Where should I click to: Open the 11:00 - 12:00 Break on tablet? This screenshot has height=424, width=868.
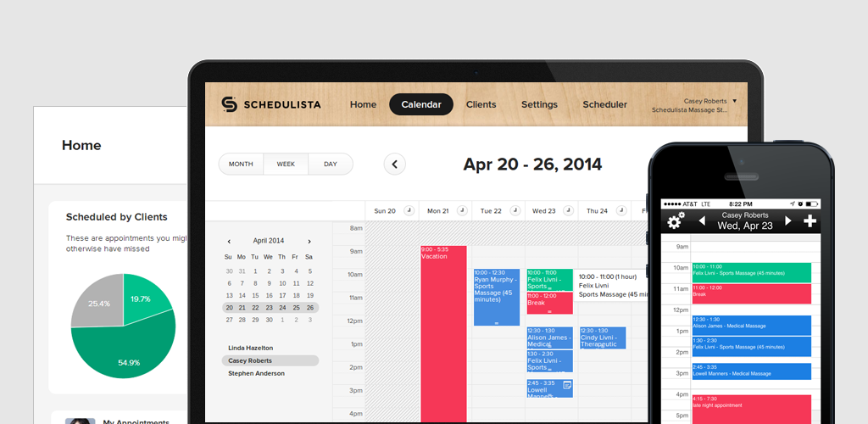coord(549,303)
